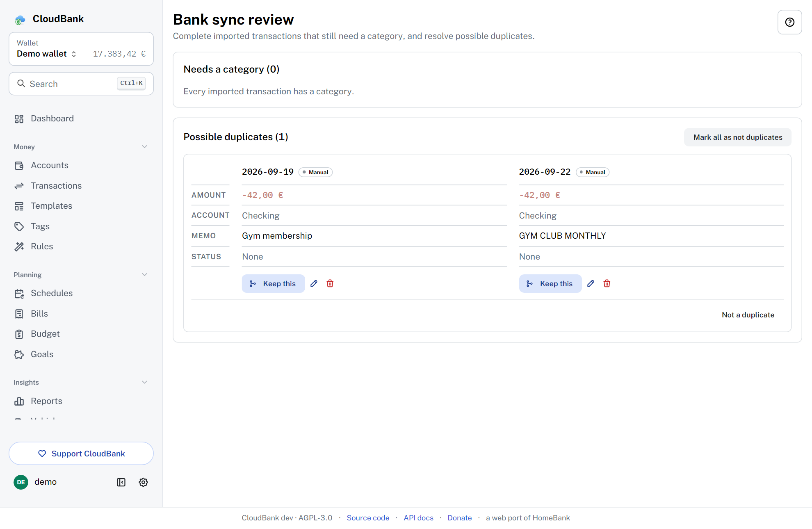Collapse the Planning section chevron
The image size is (812, 529).
point(144,275)
